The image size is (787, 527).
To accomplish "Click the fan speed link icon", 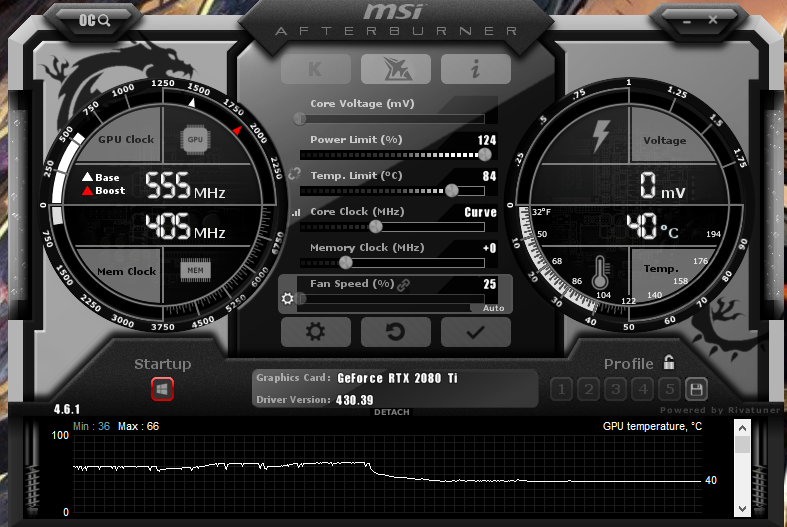I will tap(404, 285).
